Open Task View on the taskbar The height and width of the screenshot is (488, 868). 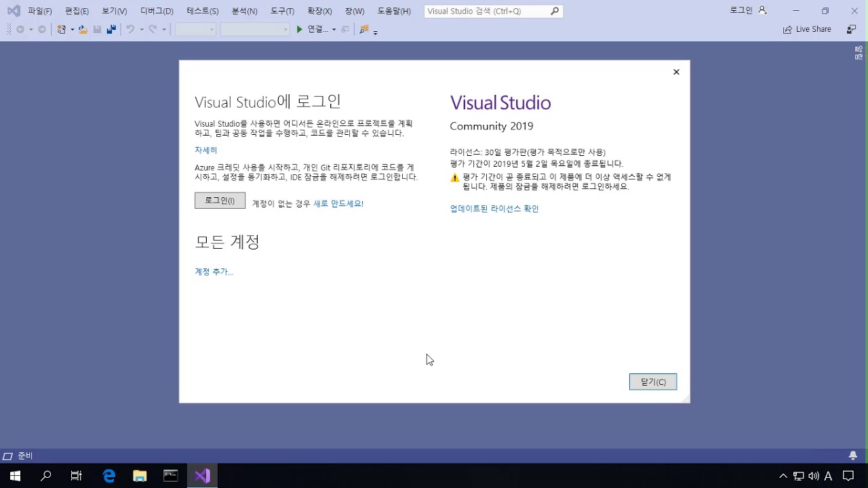76,476
